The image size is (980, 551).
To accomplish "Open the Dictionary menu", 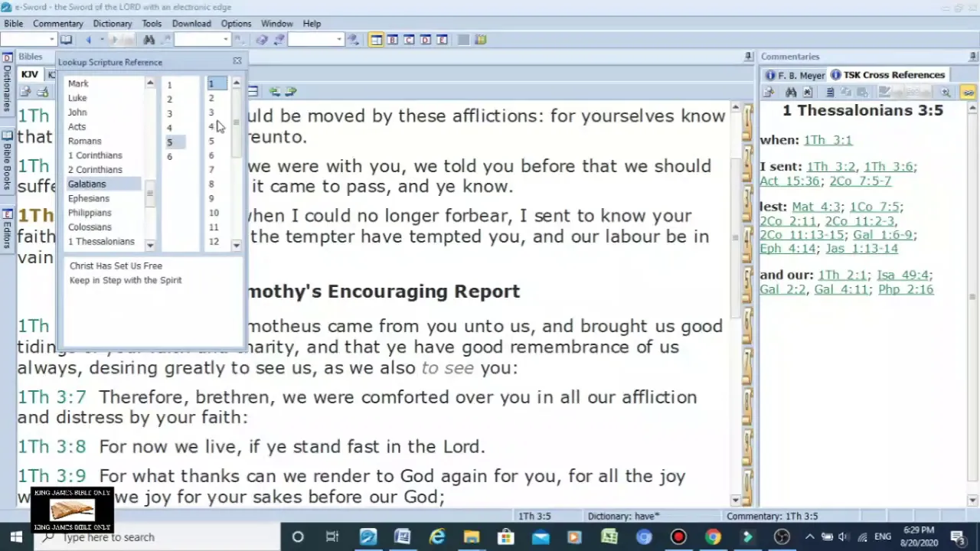I will 113,24.
